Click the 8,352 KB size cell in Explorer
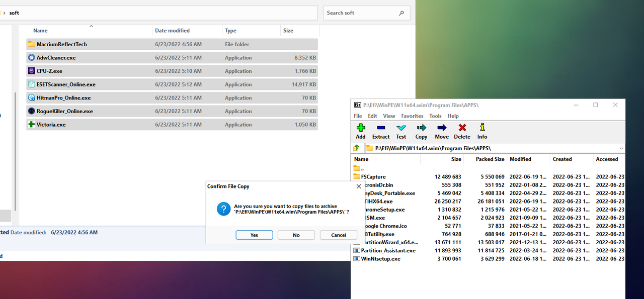This screenshot has width=644, height=299. [305, 58]
